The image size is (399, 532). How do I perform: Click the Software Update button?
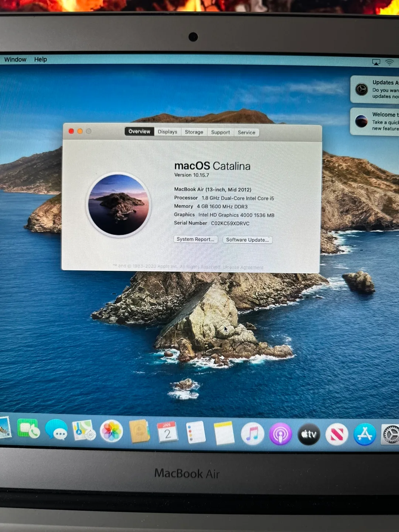(248, 240)
